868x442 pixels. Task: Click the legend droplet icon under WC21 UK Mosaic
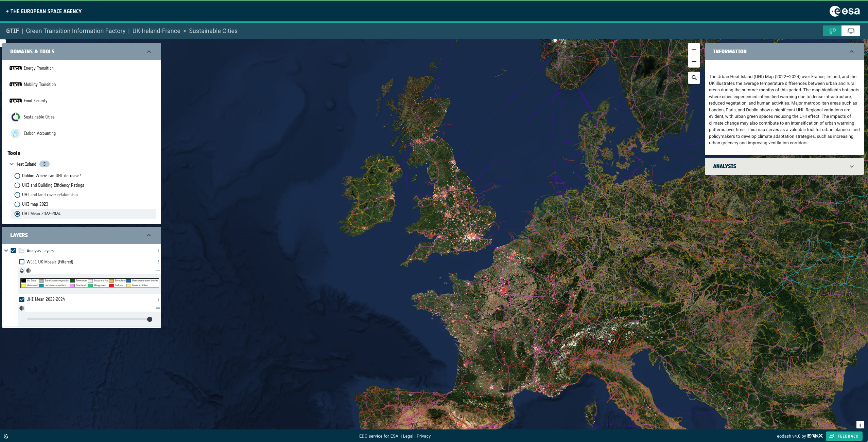click(x=22, y=271)
